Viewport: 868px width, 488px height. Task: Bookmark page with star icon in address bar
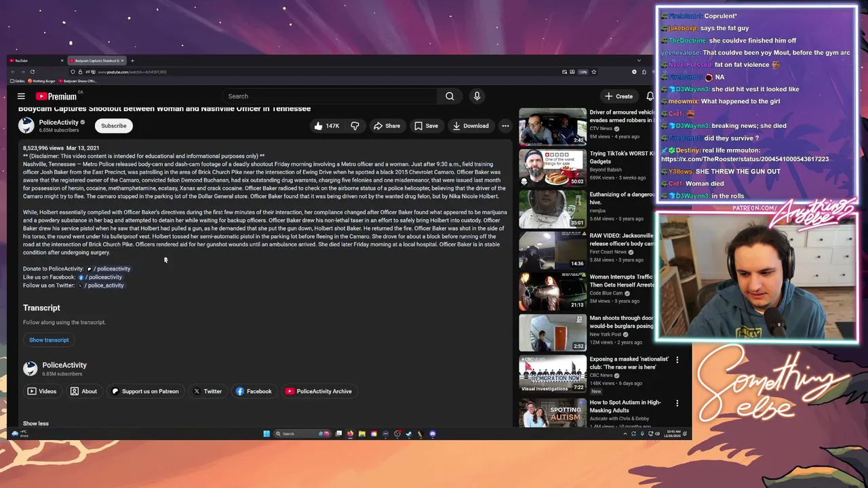point(594,72)
